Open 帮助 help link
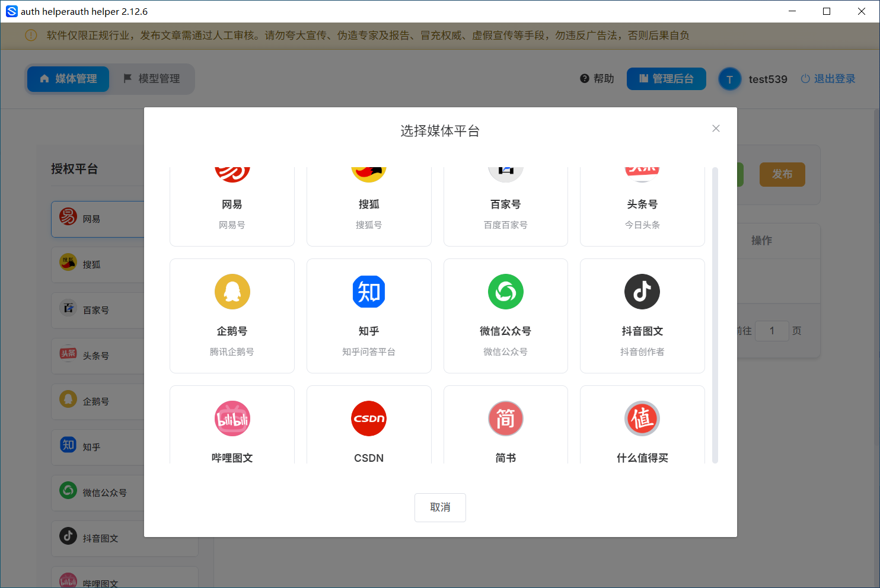 coord(597,79)
